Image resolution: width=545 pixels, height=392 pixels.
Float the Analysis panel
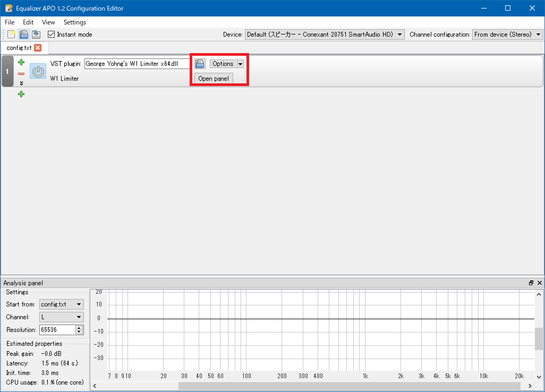tap(531, 283)
